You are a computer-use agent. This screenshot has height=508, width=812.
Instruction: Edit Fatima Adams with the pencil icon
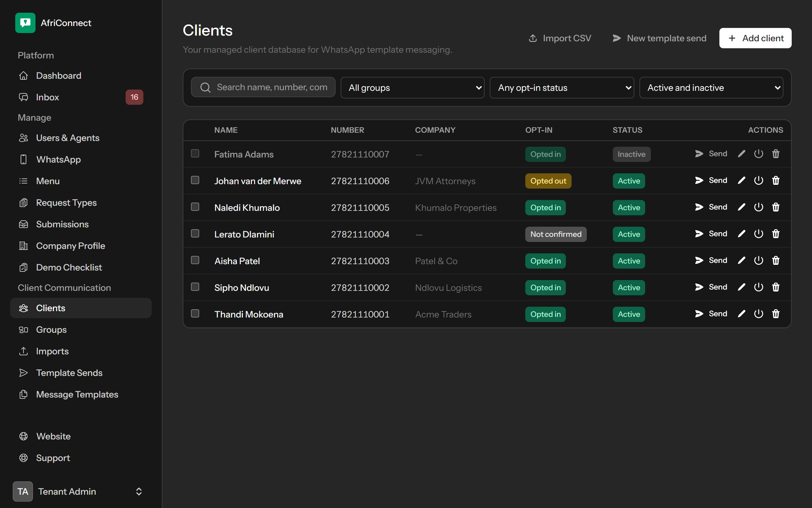(742, 154)
